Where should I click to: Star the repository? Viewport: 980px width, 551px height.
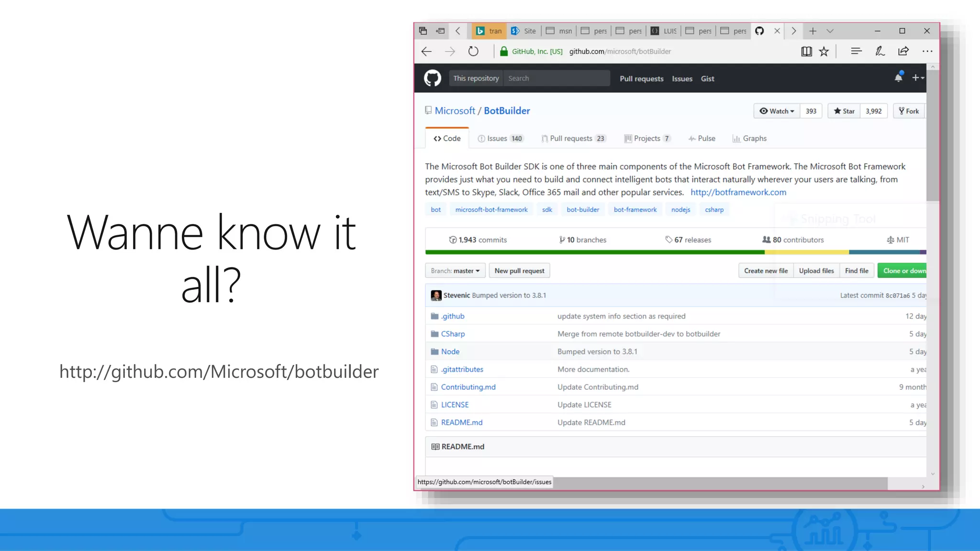point(844,111)
